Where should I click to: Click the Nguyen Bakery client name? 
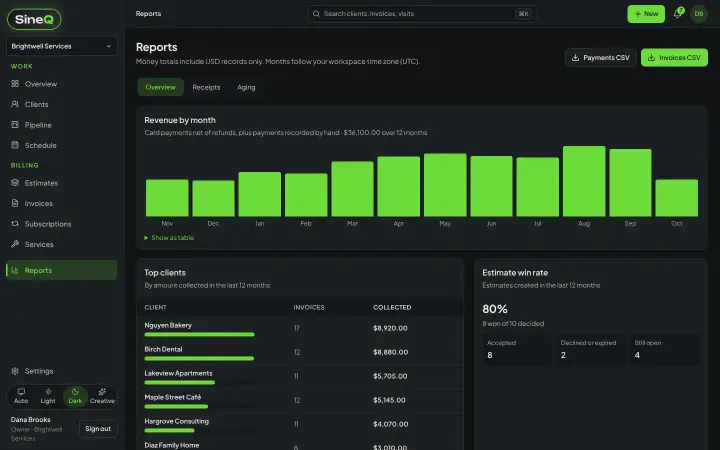pos(168,325)
